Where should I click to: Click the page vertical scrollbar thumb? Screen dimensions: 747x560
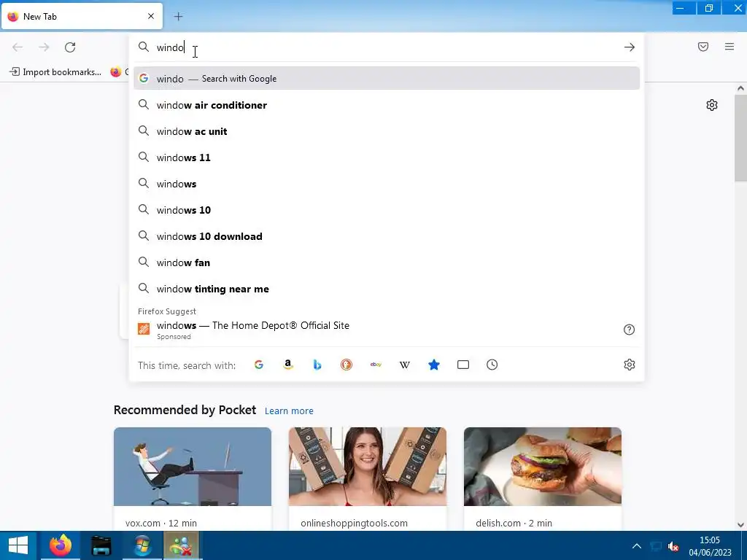coord(740,138)
